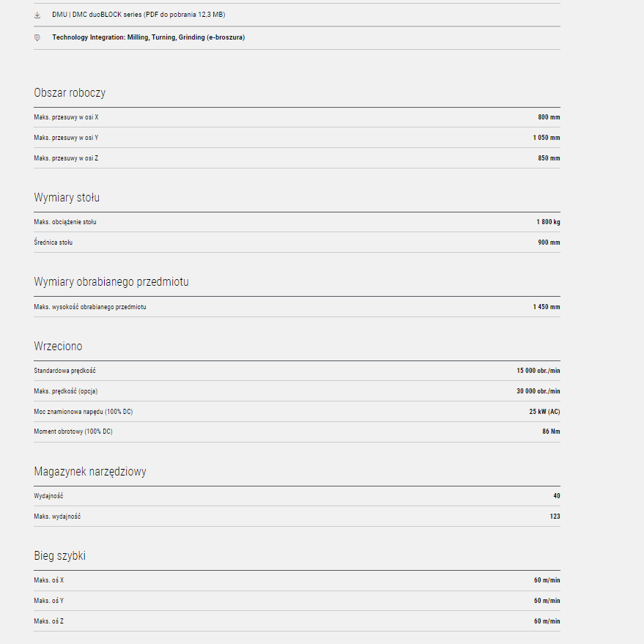Click the Magazynek narzędziowy heading
The height and width of the screenshot is (644, 644).
pos(90,472)
